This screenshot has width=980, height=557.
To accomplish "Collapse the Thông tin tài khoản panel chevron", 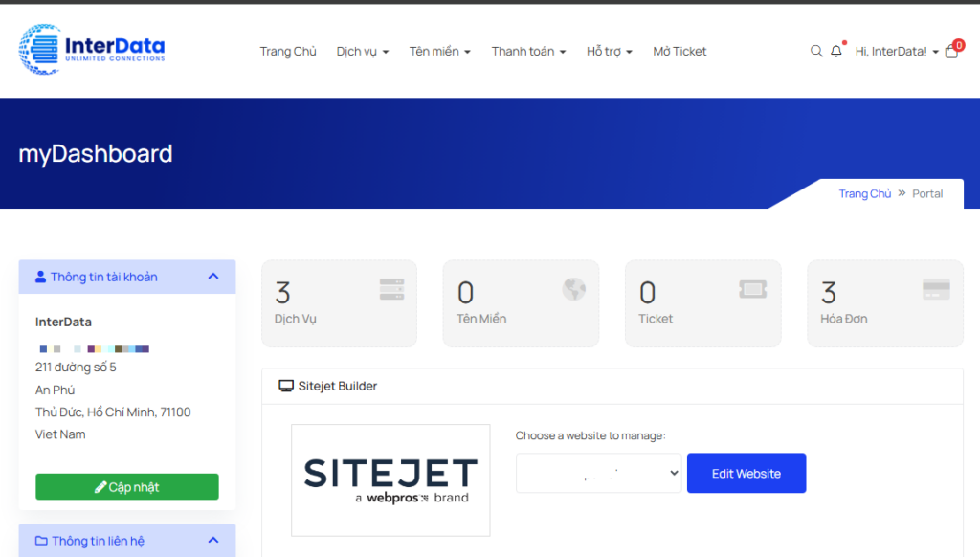I will (213, 277).
